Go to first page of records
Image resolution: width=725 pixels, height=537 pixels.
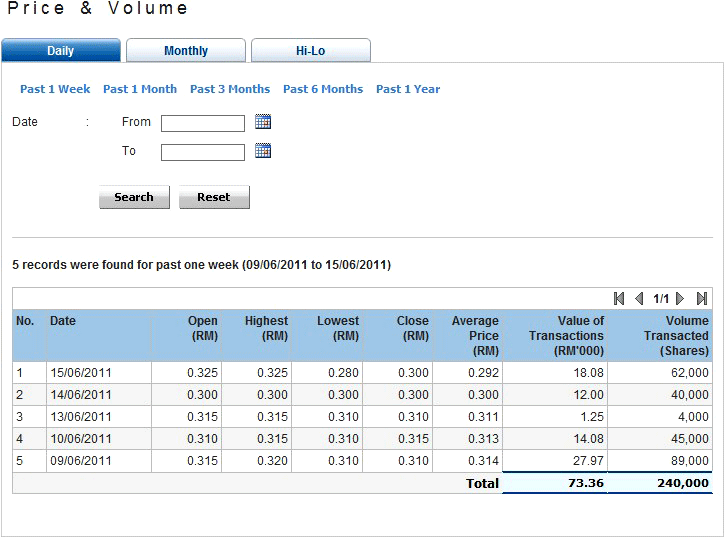click(619, 298)
